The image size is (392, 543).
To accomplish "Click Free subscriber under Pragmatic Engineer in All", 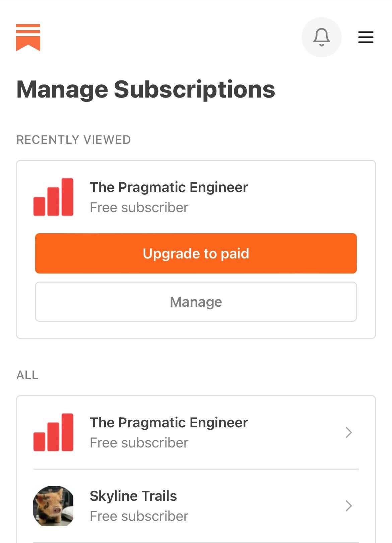I will 139,443.
